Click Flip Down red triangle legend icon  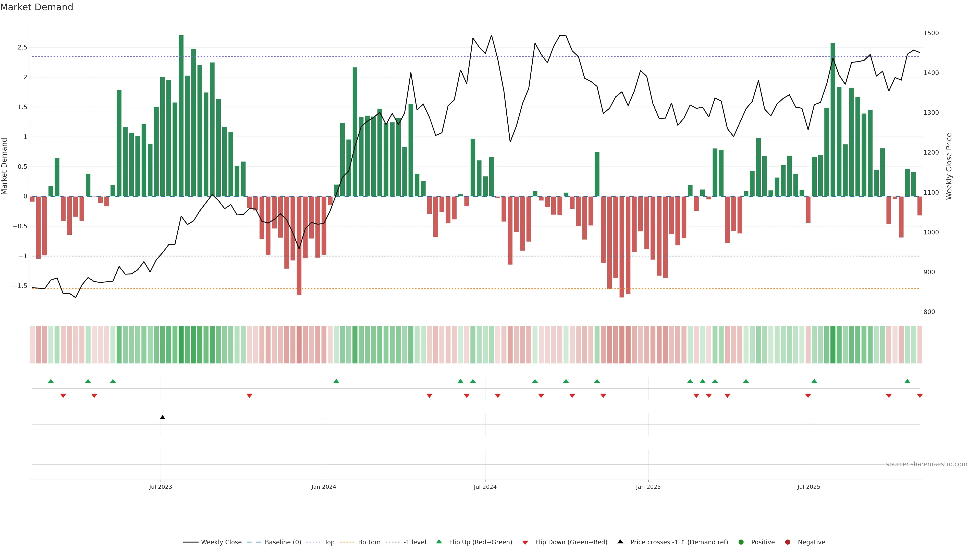point(525,543)
